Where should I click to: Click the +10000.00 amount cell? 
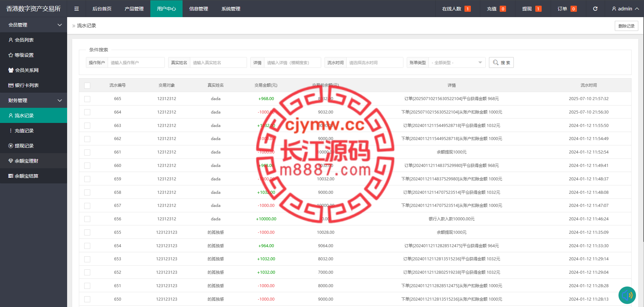point(266,219)
